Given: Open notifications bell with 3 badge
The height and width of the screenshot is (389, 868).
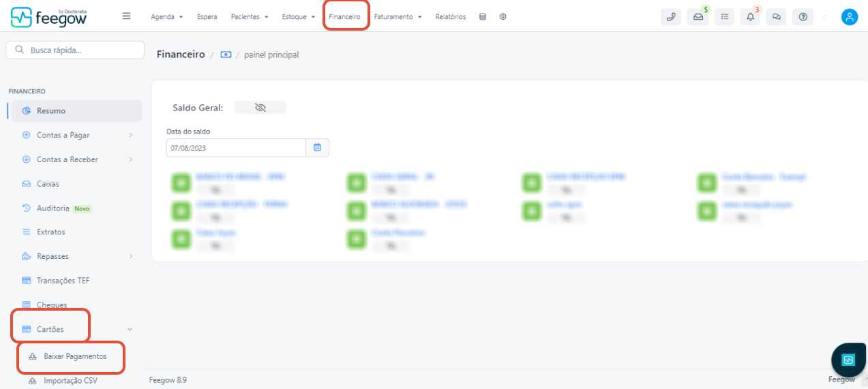Looking at the screenshot, I should point(751,17).
